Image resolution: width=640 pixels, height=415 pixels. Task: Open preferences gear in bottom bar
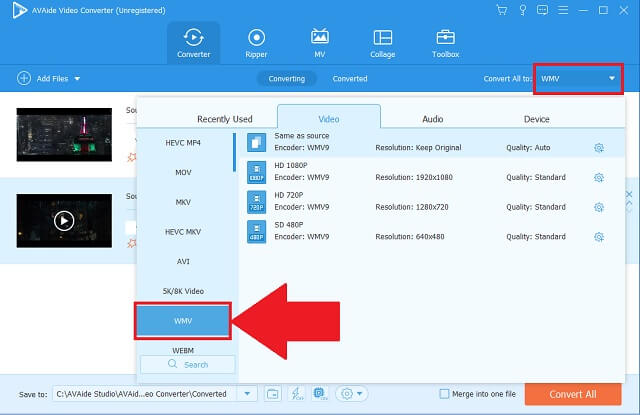click(x=347, y=394)
